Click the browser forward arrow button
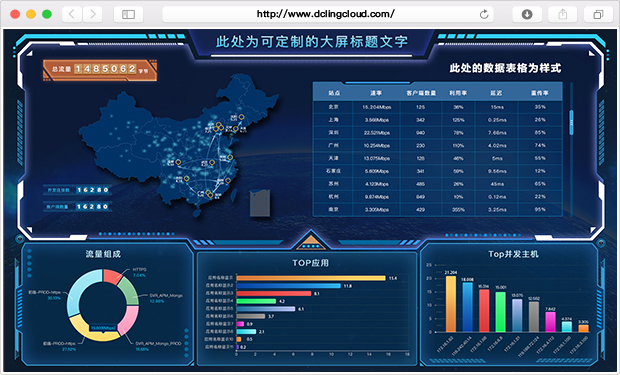This screenshot has width=620, height=375. tap(93, 15)
